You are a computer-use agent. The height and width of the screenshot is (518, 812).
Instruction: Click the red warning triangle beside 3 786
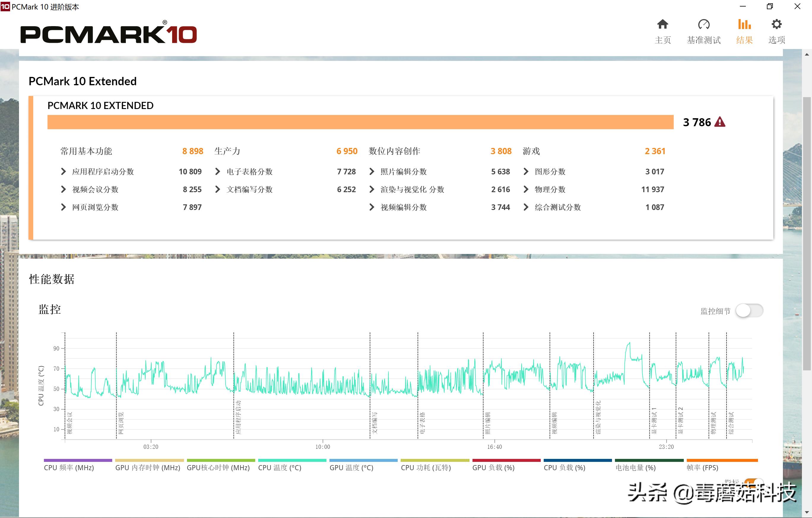(720, 122)
